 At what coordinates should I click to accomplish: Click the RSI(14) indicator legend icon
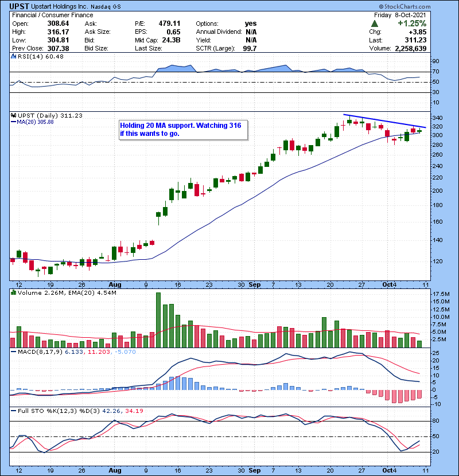coord(14,56)
